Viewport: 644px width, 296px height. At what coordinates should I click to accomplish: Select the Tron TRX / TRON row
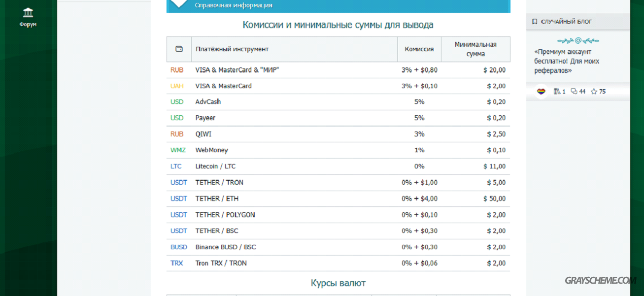pyautogui.click(x=339, y=263)
